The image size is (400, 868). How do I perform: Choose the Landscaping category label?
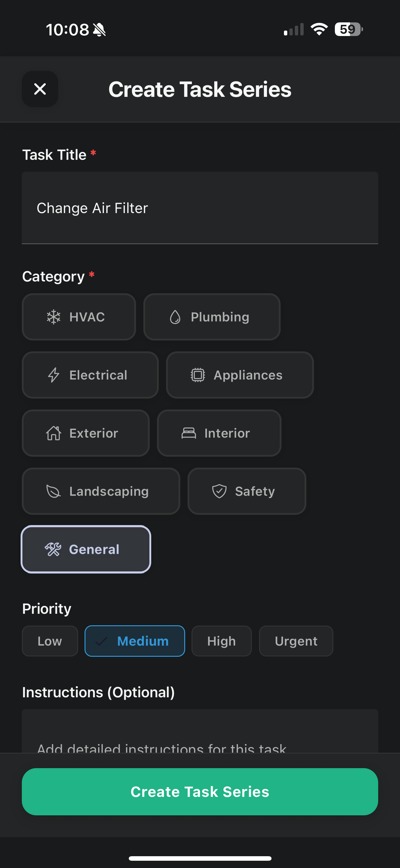(109, 491)
